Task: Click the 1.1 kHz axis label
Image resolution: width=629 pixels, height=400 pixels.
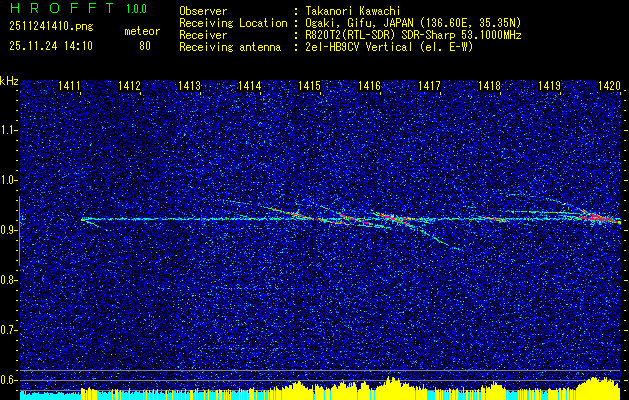Action: [x=8, y=130]
